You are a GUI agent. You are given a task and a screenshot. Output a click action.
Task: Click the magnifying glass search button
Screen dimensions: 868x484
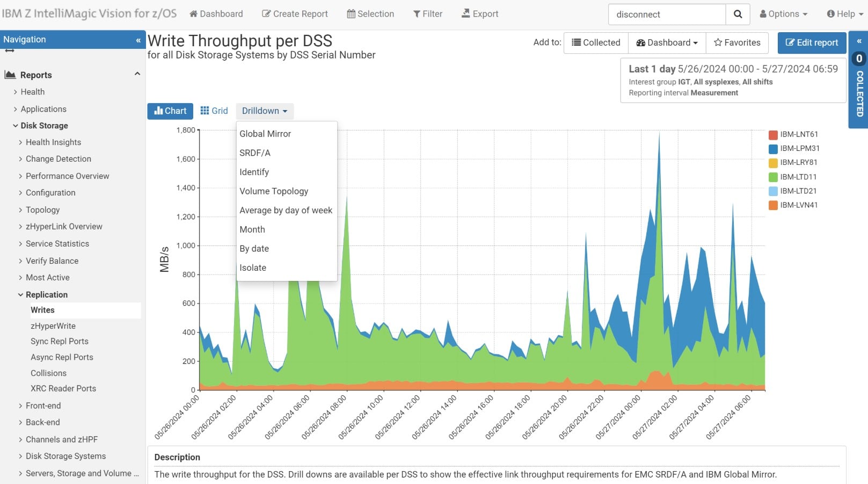coord(738,15)
